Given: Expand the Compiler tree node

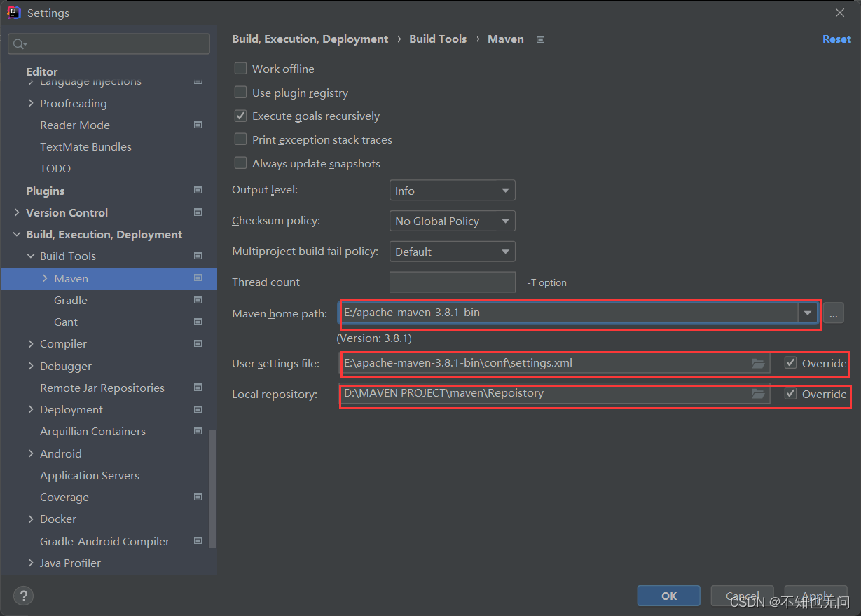Looking at the screenshot, I should point(31,343).
